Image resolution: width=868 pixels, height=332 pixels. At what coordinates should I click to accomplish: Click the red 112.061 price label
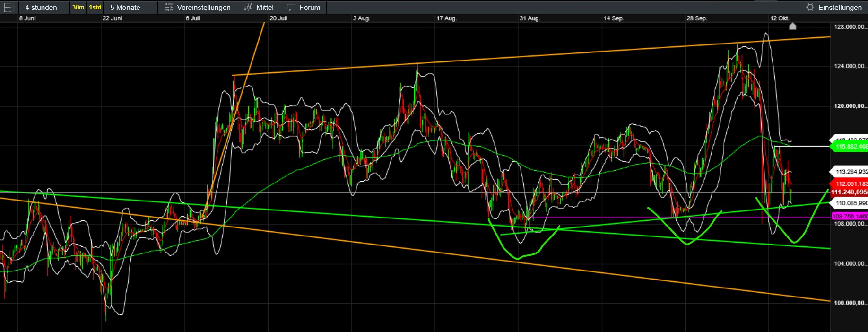coord(851,184)
